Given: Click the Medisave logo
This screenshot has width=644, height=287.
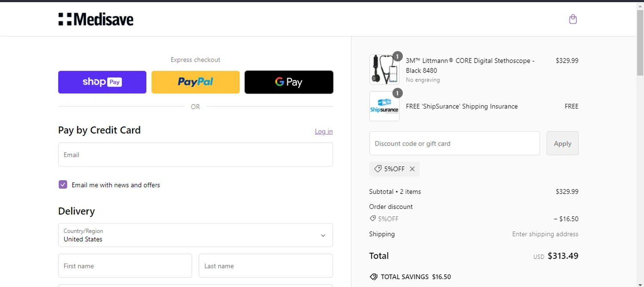Looking at the screenshot, I should click(96, 19).
